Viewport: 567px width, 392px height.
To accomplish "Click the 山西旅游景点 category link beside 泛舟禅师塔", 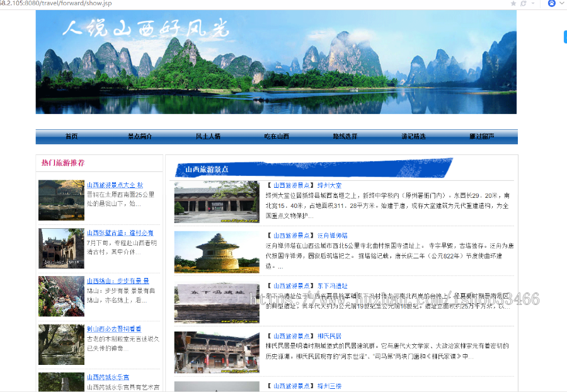I will coord(292,236).
